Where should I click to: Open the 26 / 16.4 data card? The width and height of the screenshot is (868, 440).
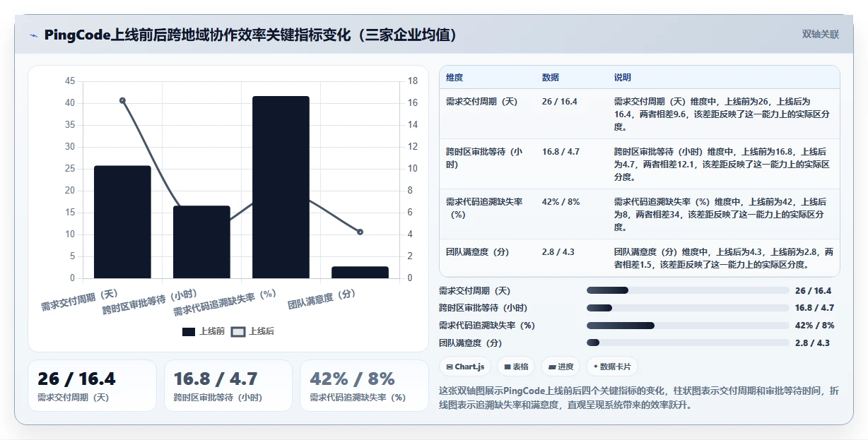pos(92,386)
